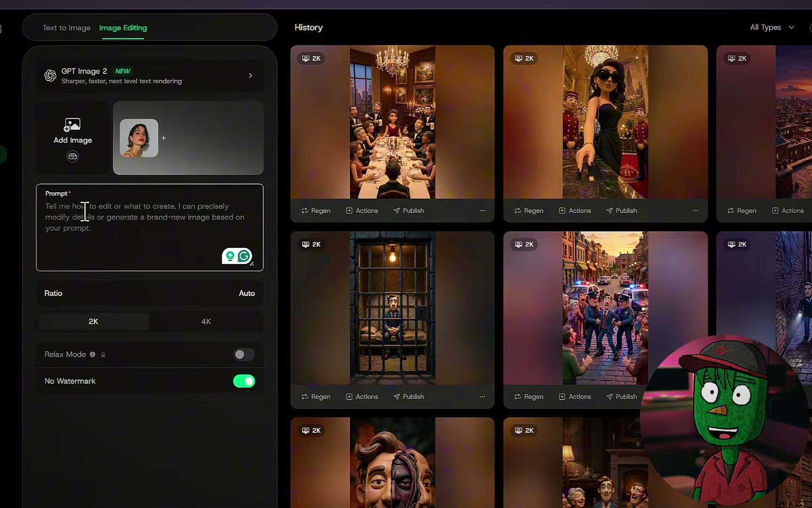
Task: Click the uploaded portrait reference thumbnail
Action: [139, 138]
